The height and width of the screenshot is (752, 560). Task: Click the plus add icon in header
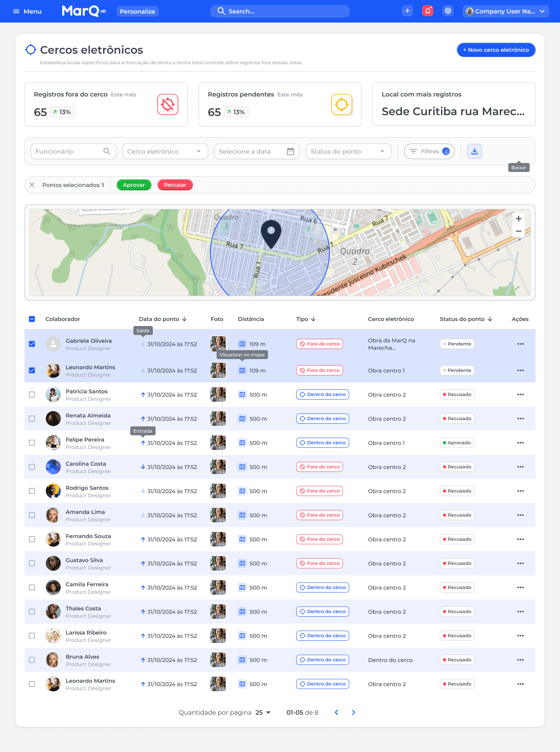pos(408,11)
